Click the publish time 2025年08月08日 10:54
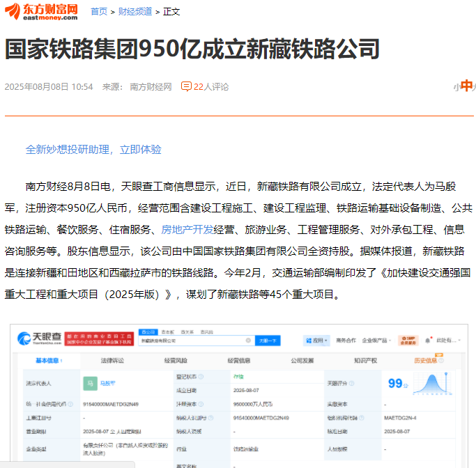 (x=49, y=87)
